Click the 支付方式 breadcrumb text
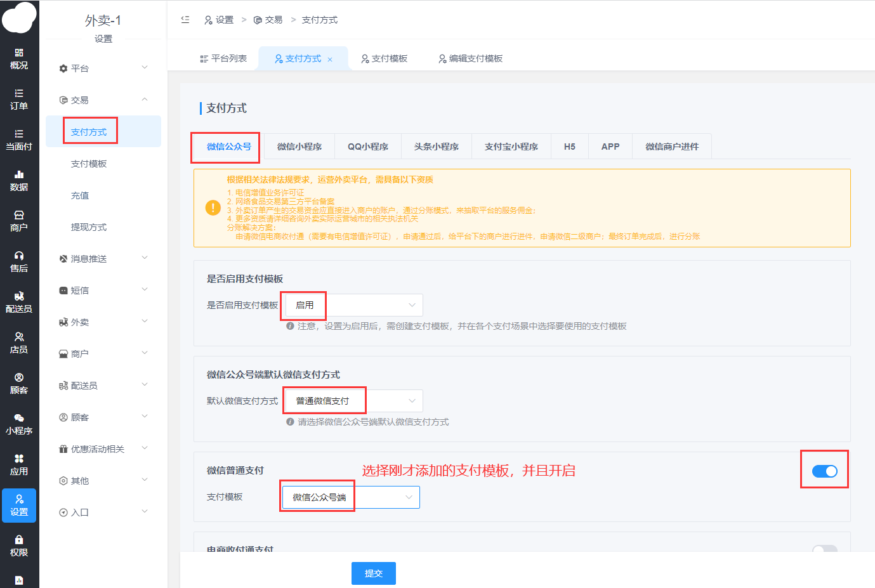Viewport: 875px width, 588px height. point(320,20)
